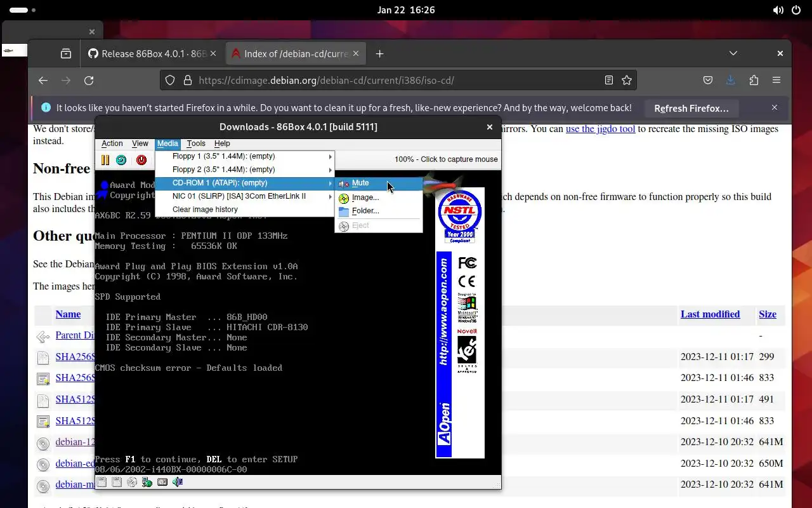Image resolution: width=812 pixels, height=508 pixels.
Task: Sort listing by Last modified
Action: (x=710, y=314)
